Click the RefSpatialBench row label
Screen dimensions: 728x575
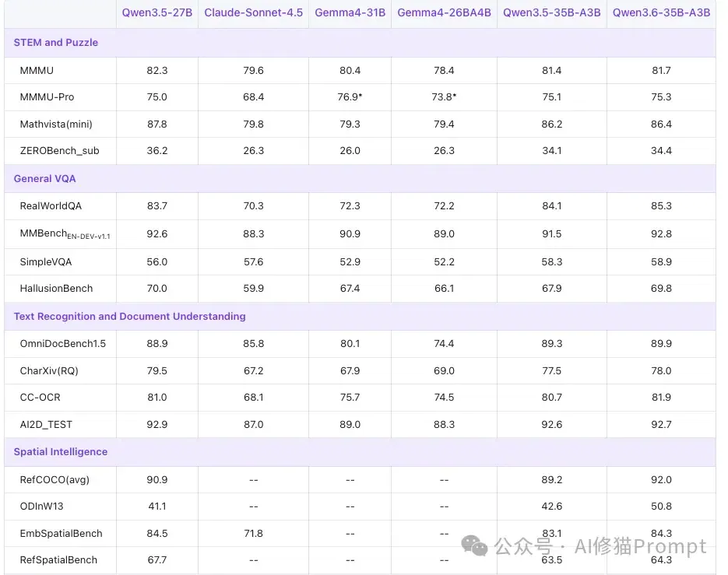tap(58, 560)
